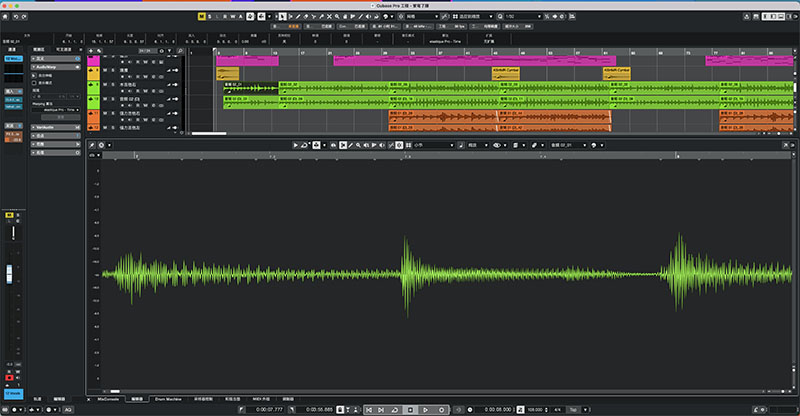
Task: Click the channel volume fader handle
Action: pos(9,274)
